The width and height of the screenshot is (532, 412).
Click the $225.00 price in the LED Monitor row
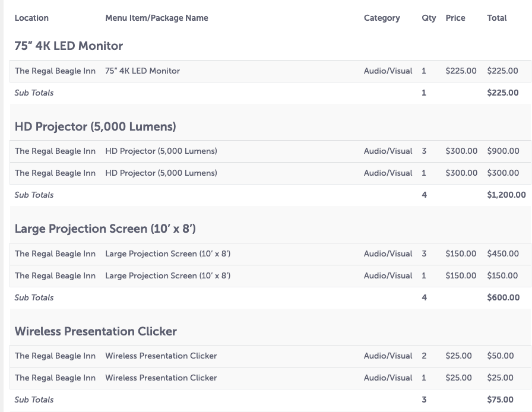pos(461,71)
